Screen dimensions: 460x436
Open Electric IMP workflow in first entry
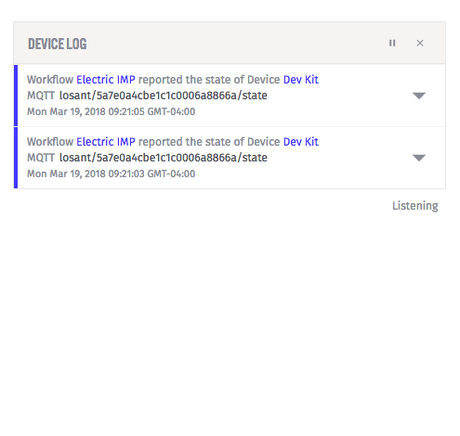pos(106,80)
